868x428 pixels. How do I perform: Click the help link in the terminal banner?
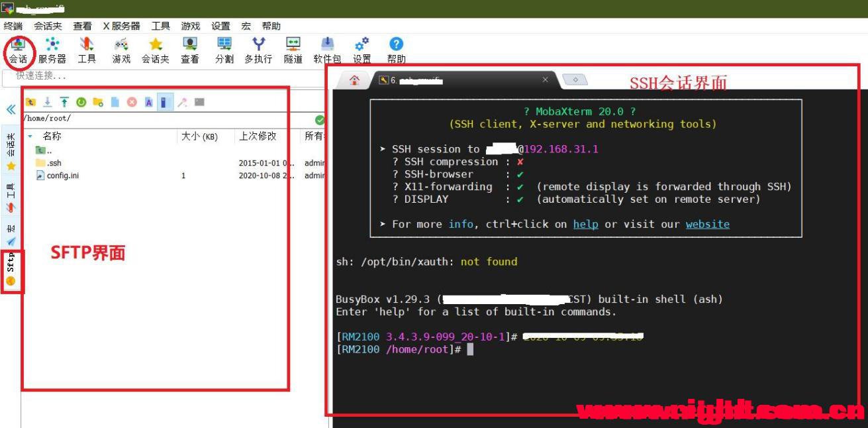(585, 224)
